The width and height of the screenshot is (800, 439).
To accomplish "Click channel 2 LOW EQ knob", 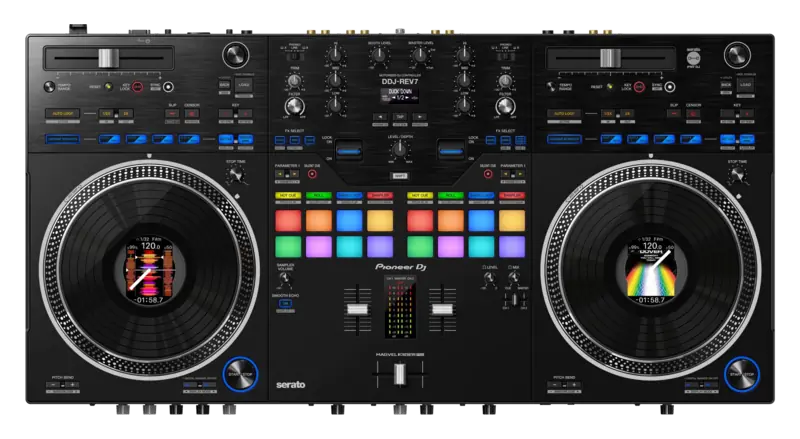I will pos(464,105).
